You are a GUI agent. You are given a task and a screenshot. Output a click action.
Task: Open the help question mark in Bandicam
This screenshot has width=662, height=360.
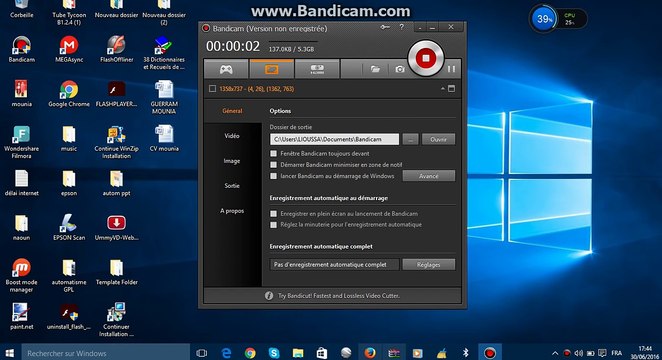coord(402,27)
